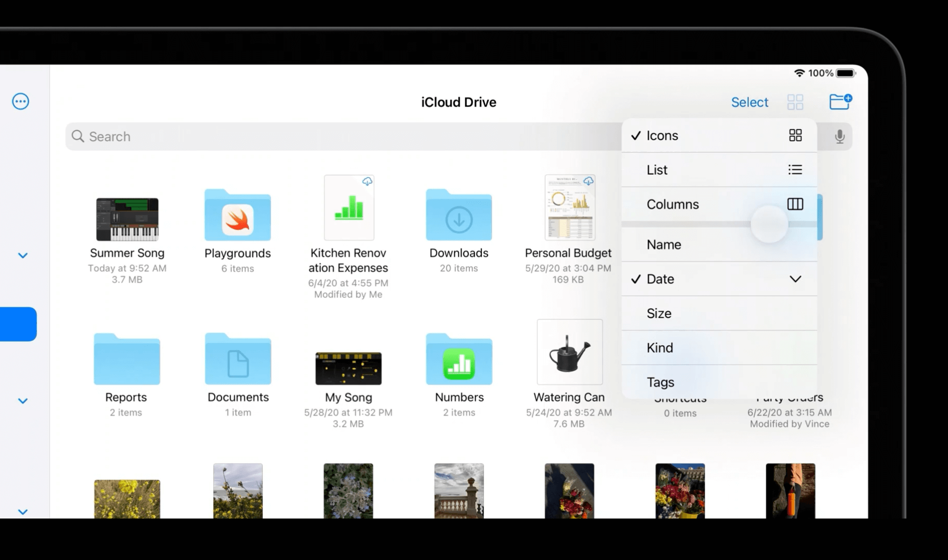Open the Playgrounds folder
Screen dimensions: 948x560
pyautogui.click(x=238, y=215)
